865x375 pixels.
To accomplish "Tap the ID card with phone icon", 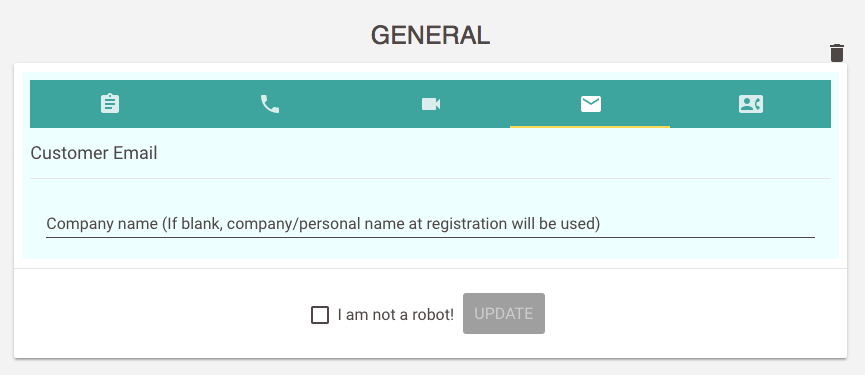I will click(750, 104).
